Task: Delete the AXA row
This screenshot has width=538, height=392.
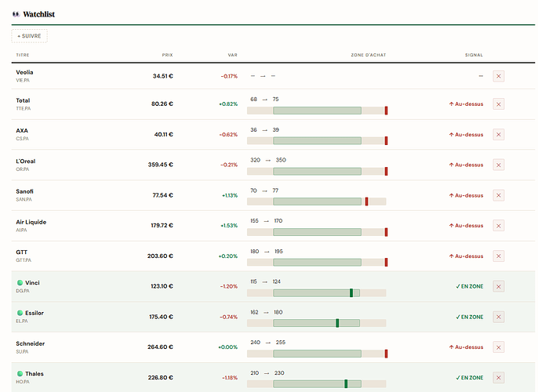Action: (499, 134)
